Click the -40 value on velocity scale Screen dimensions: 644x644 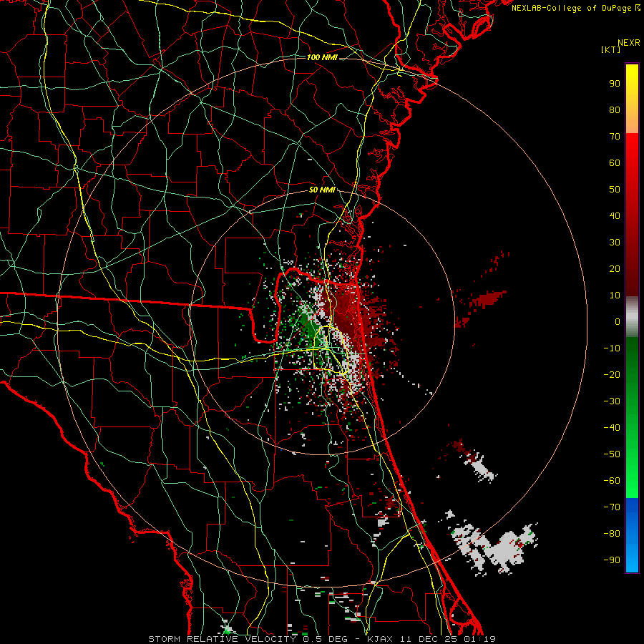[612, 428]
